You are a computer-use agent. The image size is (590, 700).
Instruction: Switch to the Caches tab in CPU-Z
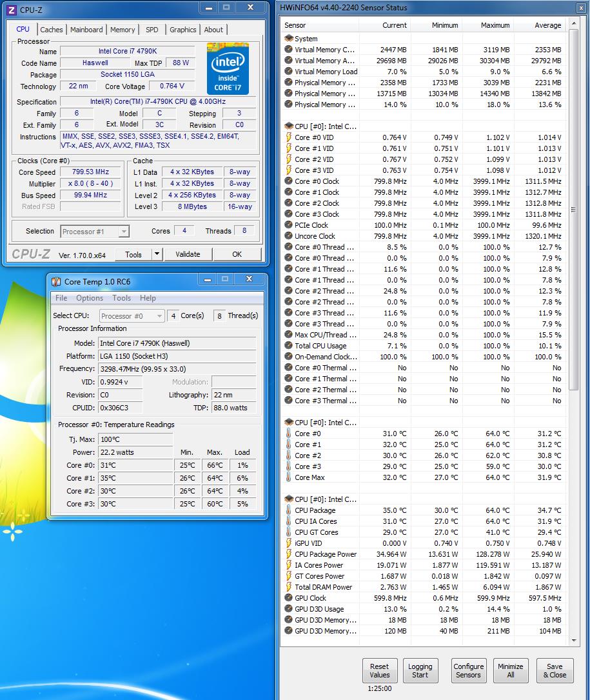tap(52, 30)
